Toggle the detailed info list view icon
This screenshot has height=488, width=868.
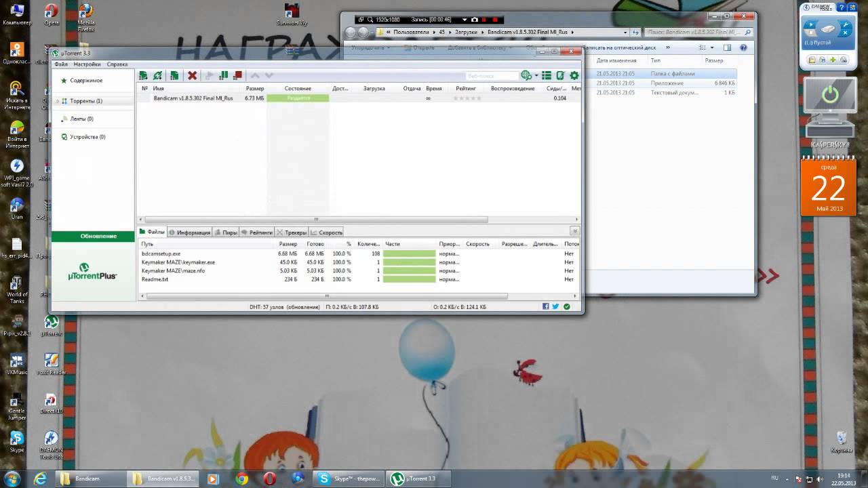[x=547, y=75]
